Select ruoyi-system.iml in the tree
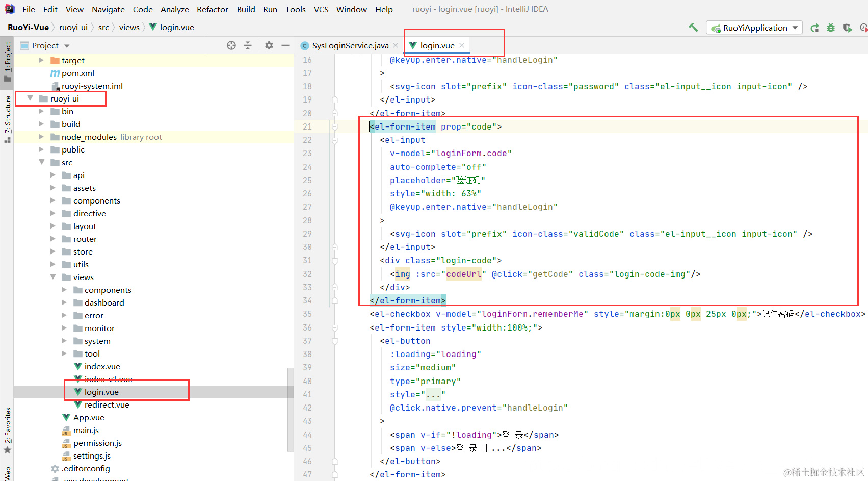868x481 pixels. [x=92, y=86]
